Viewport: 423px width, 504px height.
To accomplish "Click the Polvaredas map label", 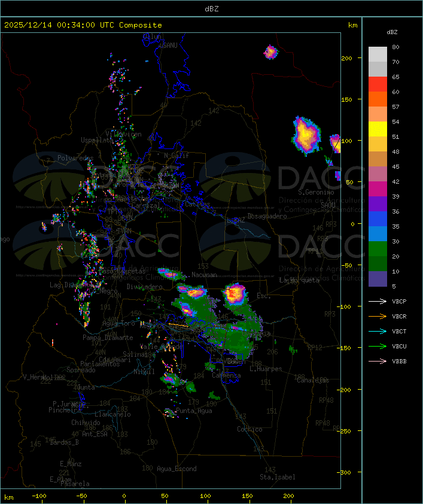I will tap(75, 158).
